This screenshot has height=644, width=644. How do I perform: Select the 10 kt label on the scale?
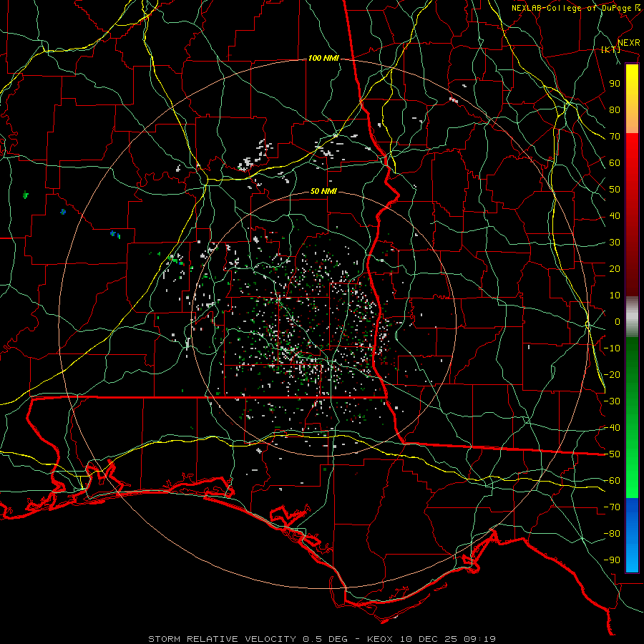pos(615,296)
